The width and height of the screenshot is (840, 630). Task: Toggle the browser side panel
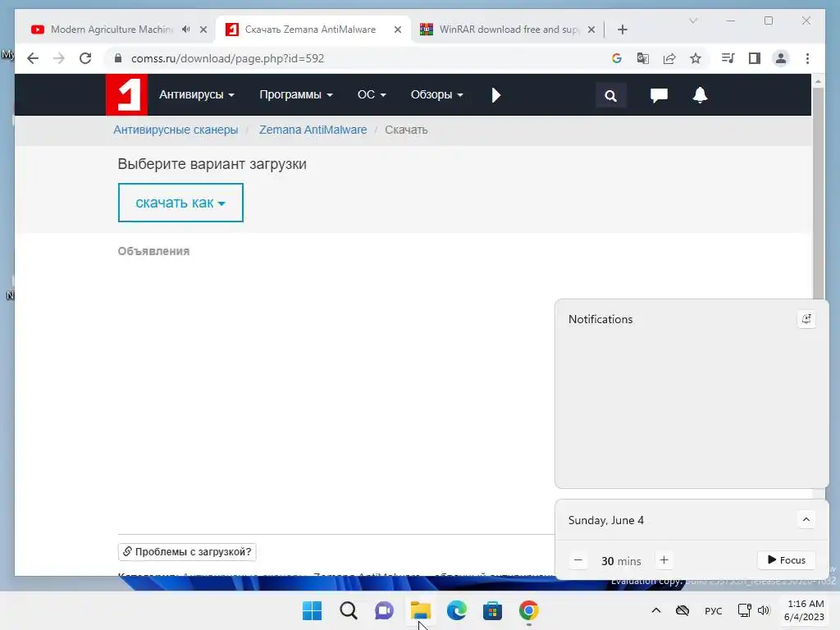coord(755,58)
